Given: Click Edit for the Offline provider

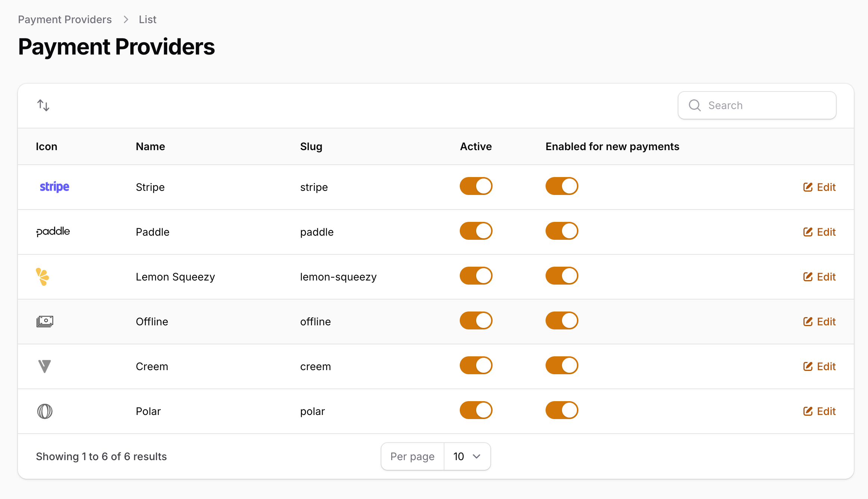Looking at the screenshot, I should (x=819, y=321).
